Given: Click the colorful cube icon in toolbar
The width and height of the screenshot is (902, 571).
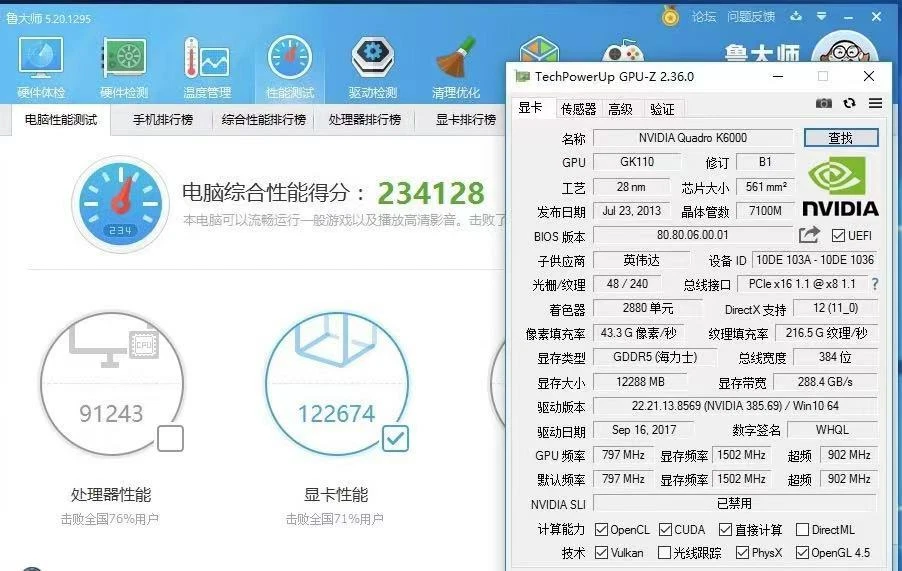Looking at the screenshot, I should pyautogui.click(x=538, y=48).
